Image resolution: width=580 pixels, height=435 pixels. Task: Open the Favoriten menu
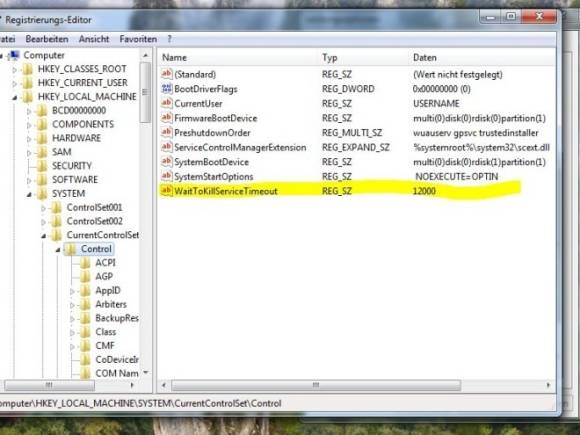click(138, 39)
